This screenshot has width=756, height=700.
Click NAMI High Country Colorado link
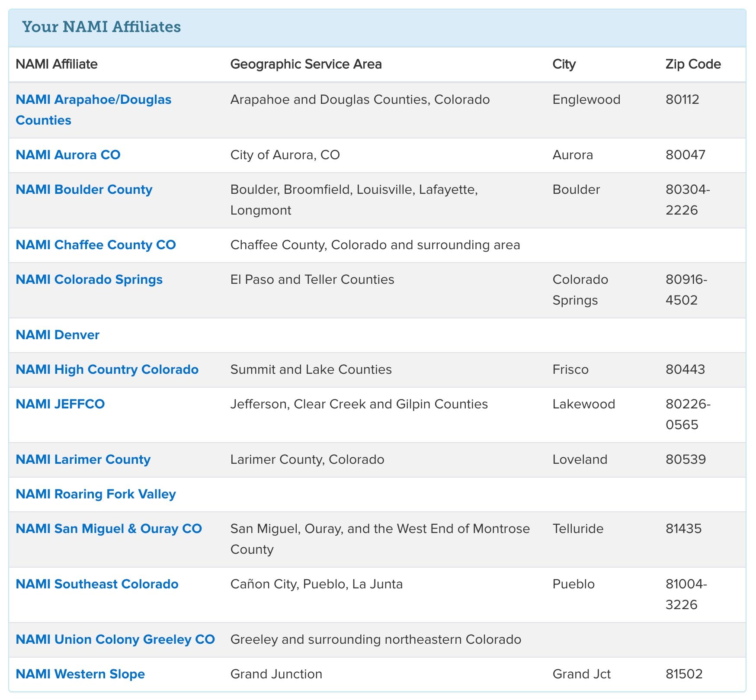pyautogui.click(x=107, y=369)
